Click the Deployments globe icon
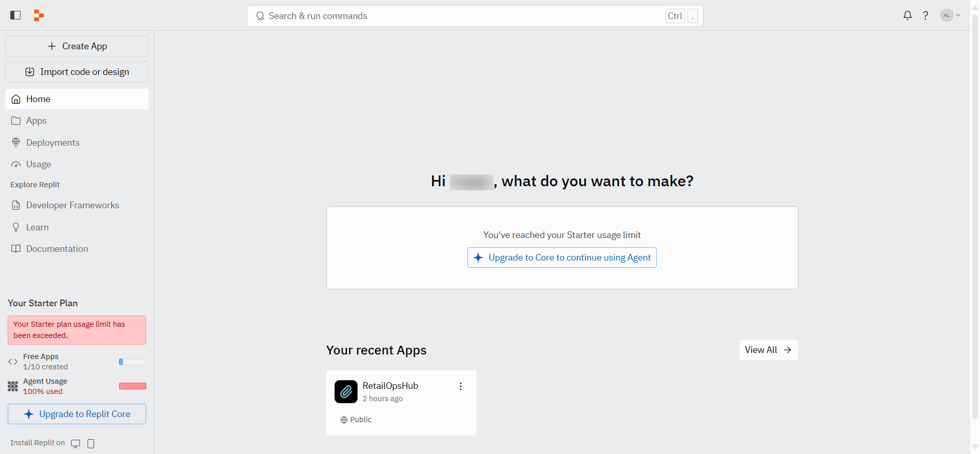Image resolution: width=980 pixels, height=454 pixels. tap(16, 143)
